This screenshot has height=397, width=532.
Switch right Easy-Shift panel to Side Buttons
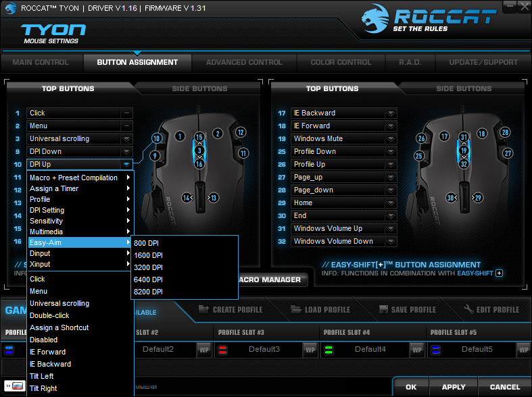pyautogui.click(x=464, y=88)
